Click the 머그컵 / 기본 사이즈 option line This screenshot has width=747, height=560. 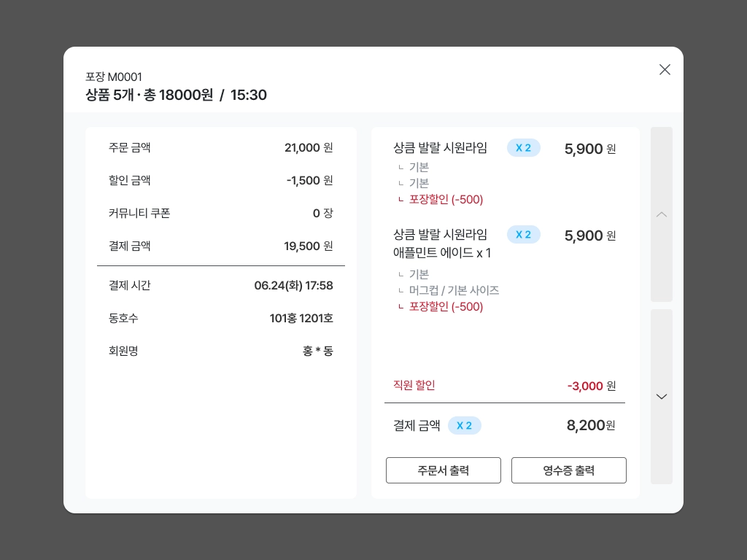[454, 290]
